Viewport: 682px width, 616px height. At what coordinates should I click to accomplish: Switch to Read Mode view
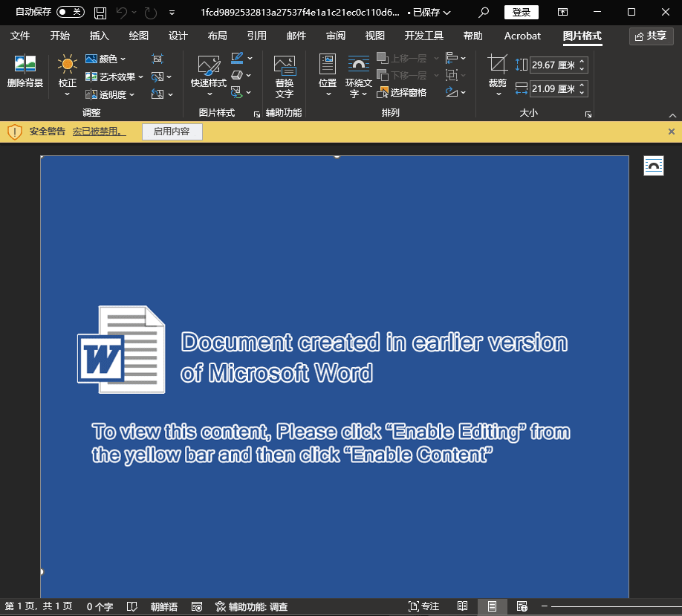click(462, 606)
